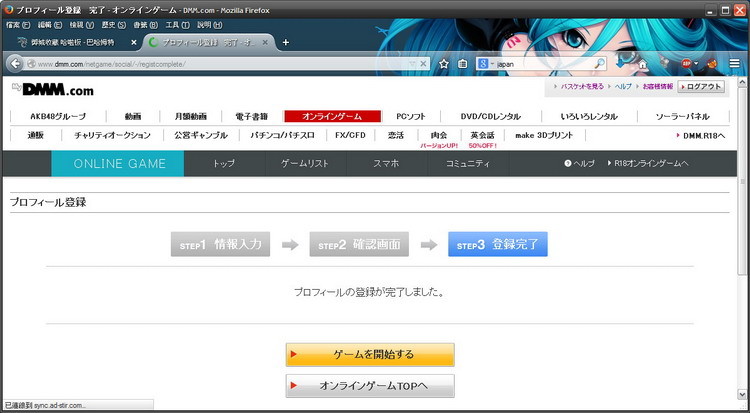
Task: Click the ヘルプ question mark icon in dark bar
Action: pos(568,164)
